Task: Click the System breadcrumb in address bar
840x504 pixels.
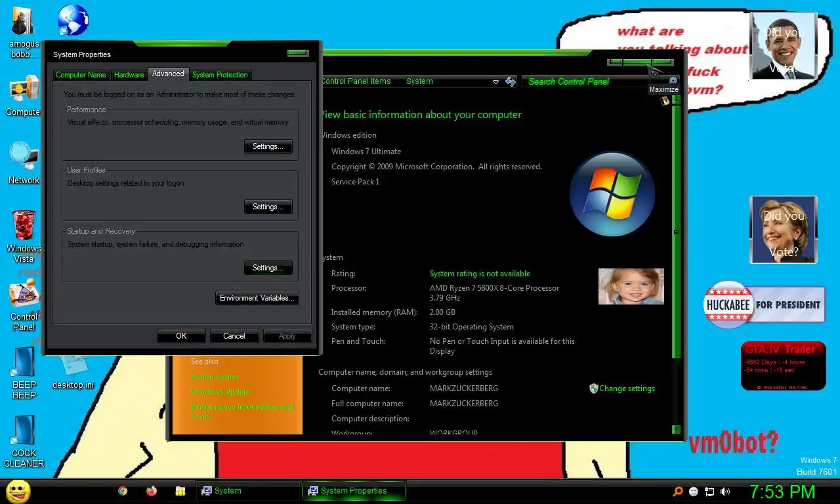Action: coord(419,81)
